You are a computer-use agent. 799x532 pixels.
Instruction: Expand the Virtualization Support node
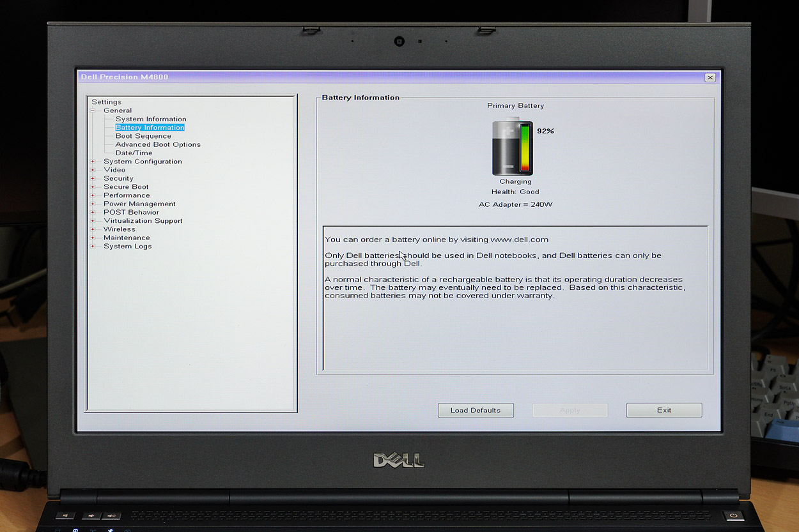(93, 221)
